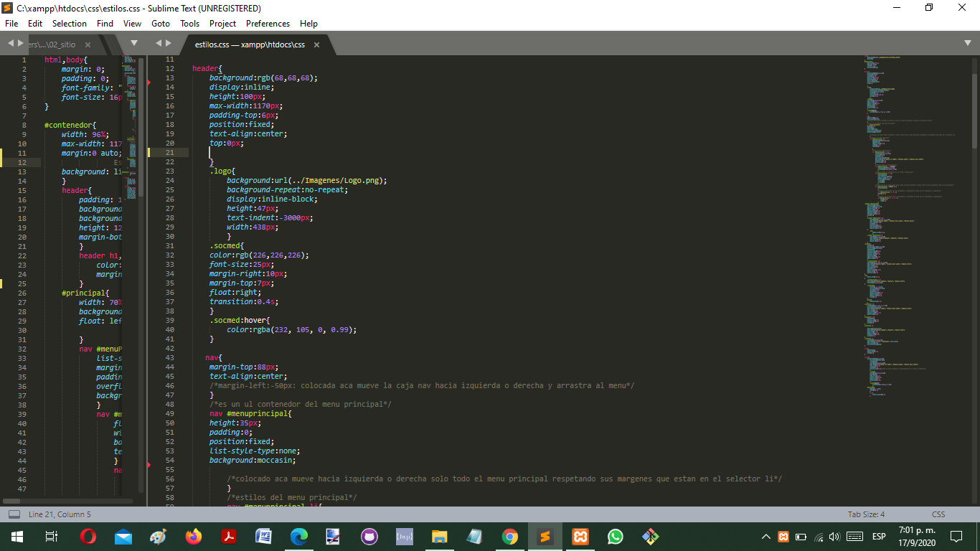Open File Explorer from taskbar
980x551 pixels.
[x=440, y=537]
